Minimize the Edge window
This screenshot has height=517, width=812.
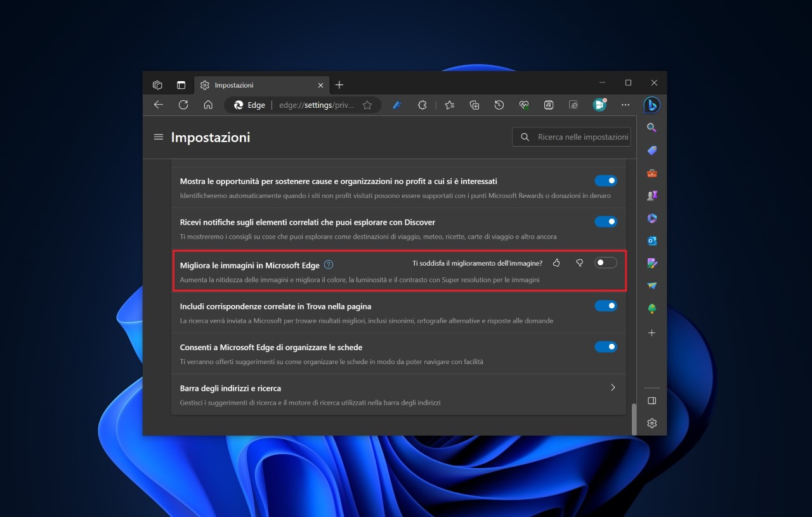pos(603,83)
